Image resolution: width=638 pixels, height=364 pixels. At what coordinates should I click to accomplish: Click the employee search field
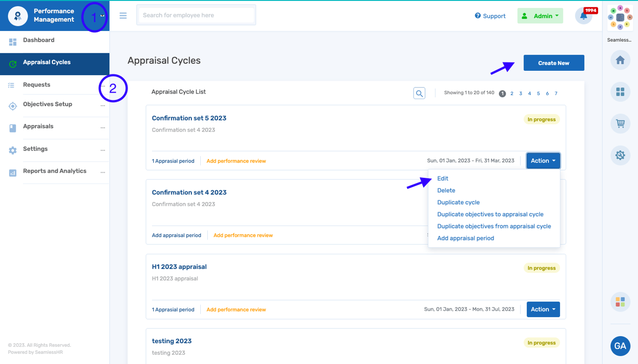click(196, 15)
